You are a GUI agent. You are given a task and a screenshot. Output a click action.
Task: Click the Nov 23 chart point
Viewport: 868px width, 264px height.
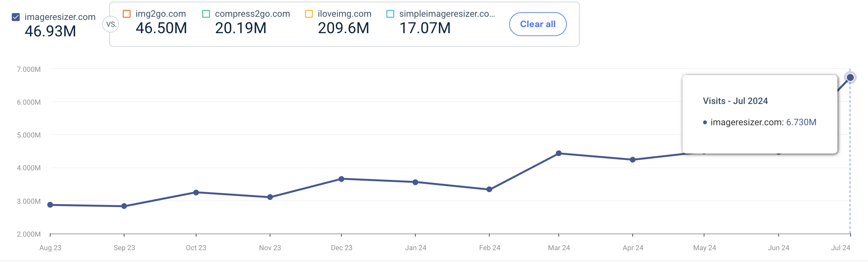pos(270,197)
